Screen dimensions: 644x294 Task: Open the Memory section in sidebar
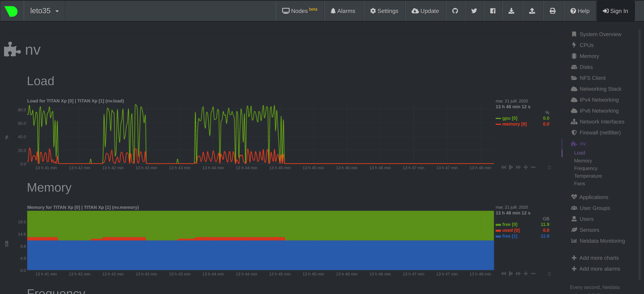click(x=585, y=56)
